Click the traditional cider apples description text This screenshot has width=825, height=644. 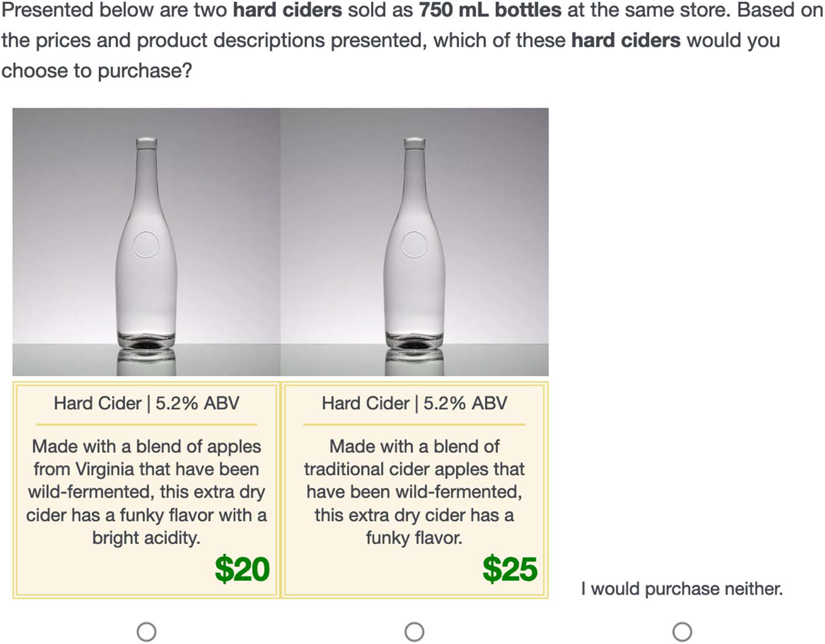[x=414, y=491]
